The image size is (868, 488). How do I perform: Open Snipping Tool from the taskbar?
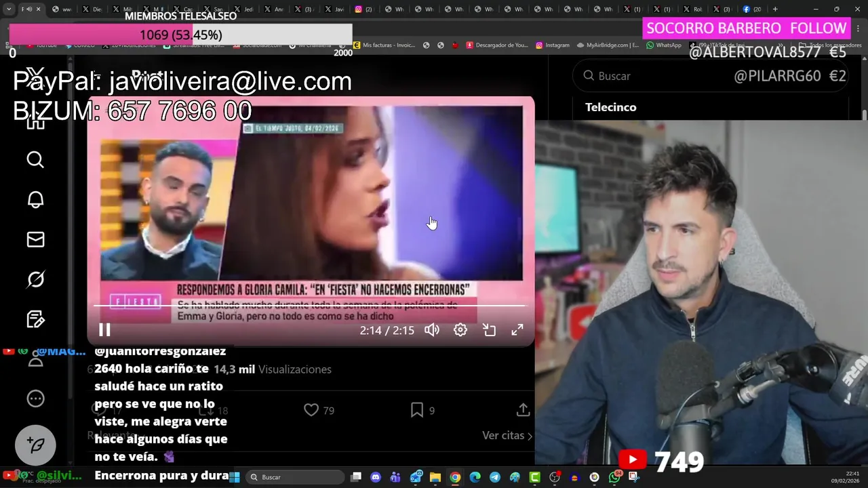coord(633,477)
